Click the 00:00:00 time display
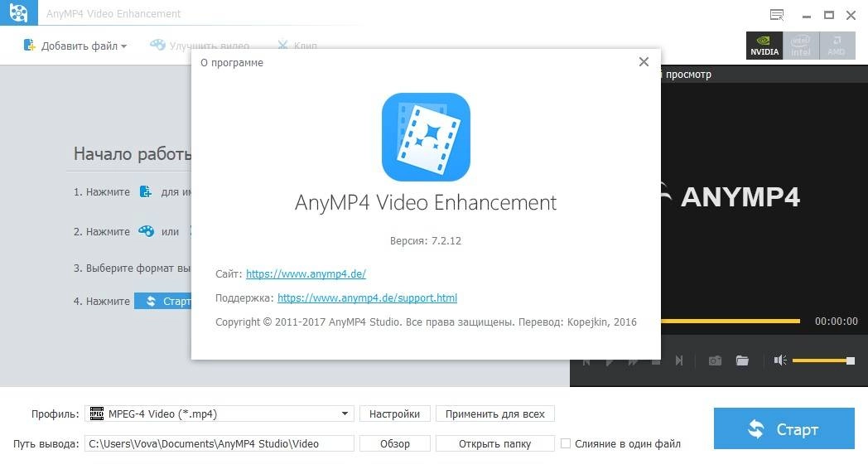Image resolution: width=868 pixels, height=474 pixels. [836, 322]
